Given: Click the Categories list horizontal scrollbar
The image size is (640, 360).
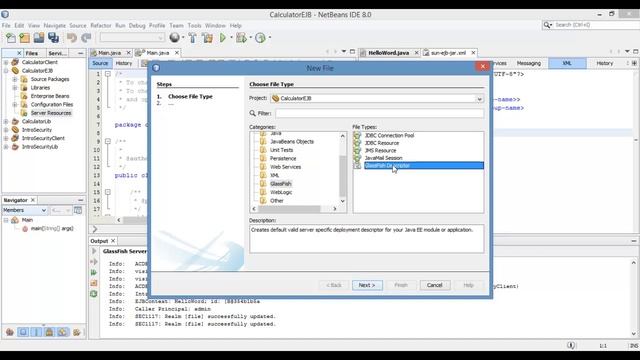Looking at the screenshot, I should (x=294, y=209).
